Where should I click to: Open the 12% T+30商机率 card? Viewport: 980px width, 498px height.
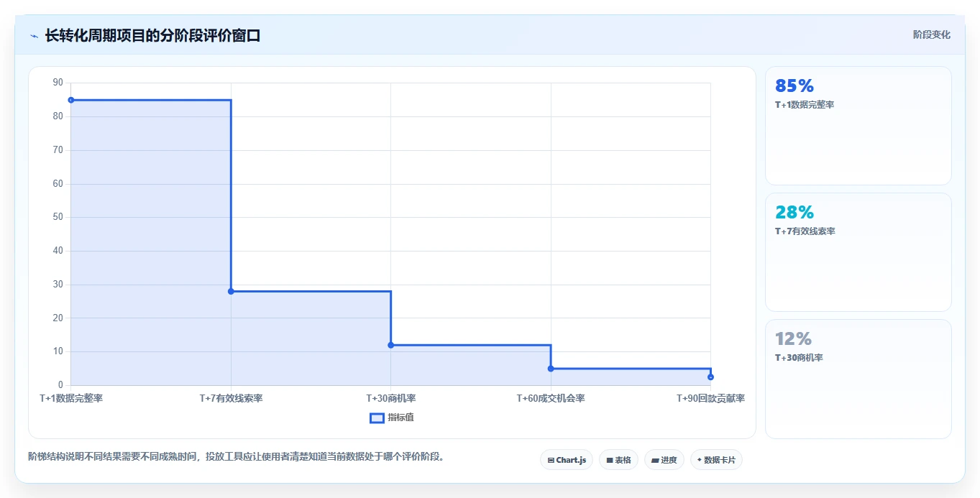(858, 379)
